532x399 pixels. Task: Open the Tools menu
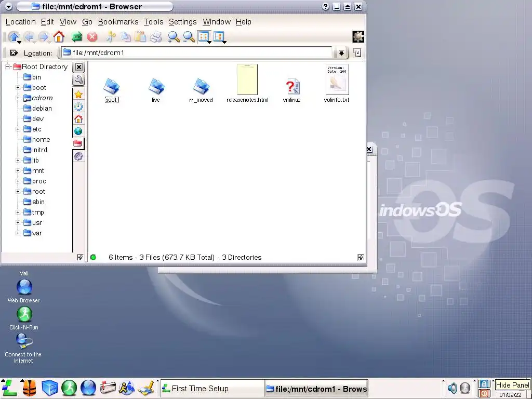click(x=153, y=22)
